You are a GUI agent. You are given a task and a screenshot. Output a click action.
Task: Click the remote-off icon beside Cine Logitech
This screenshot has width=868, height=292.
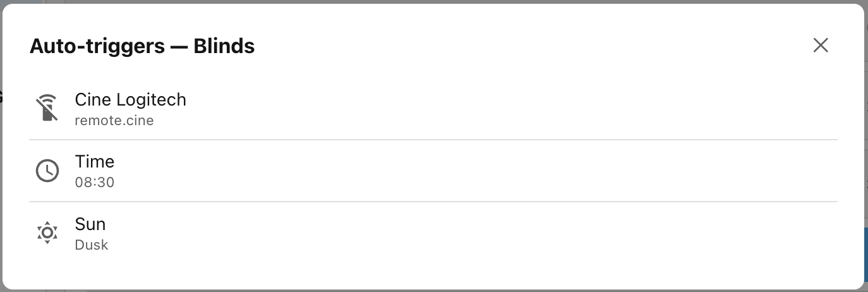tap(47, 108)
